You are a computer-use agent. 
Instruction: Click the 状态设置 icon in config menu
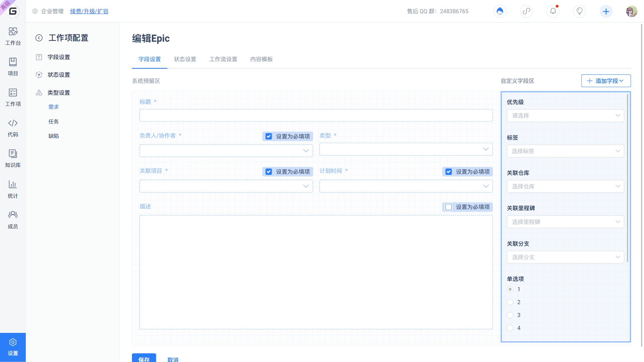pyautogui.click(x=39, y=75)
